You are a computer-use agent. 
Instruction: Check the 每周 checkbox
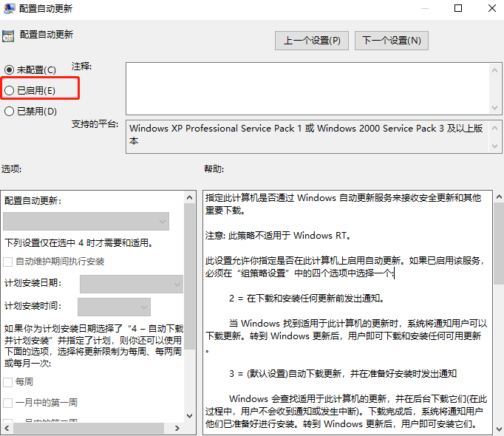pos(8,382)
